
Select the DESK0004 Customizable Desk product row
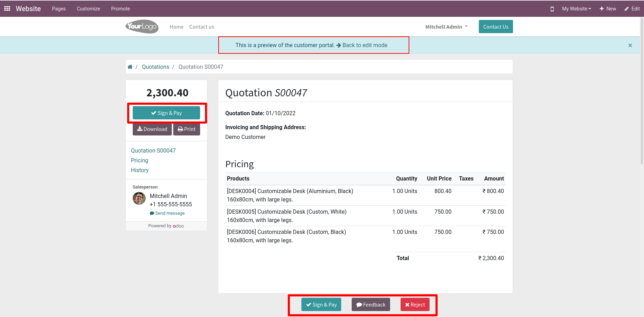365,195
